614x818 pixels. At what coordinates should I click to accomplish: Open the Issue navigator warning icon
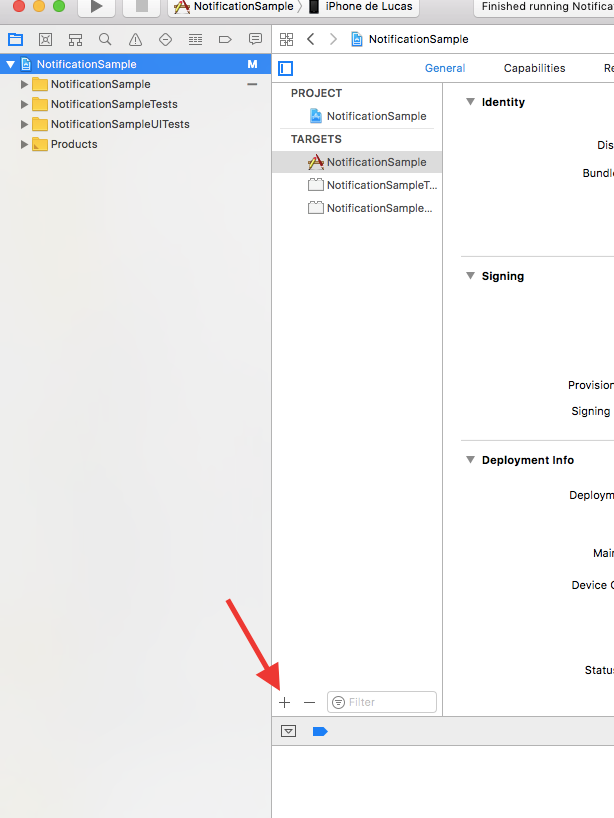click(x=135, y=39)
